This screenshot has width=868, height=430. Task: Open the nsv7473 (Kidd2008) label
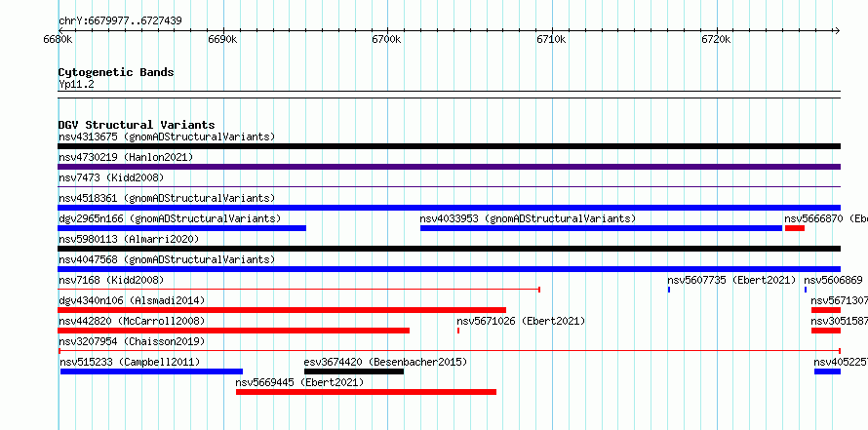(x=111, y=177)
